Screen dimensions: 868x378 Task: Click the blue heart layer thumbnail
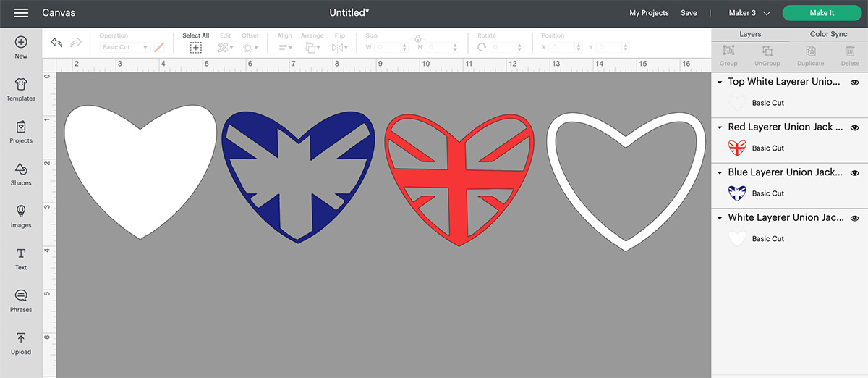click(736, 193)
